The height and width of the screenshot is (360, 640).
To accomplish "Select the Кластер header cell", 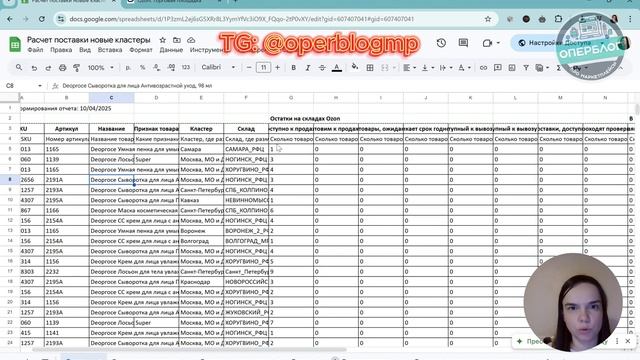I will pos(201,129).
